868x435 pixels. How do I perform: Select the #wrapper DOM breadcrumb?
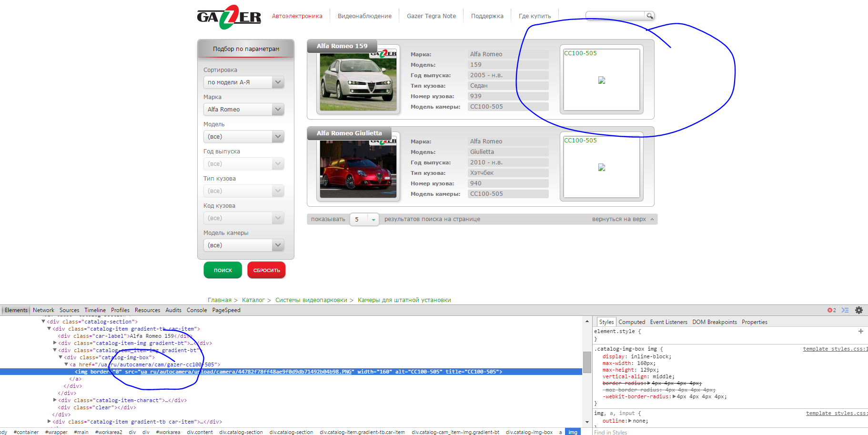[56, 432]
